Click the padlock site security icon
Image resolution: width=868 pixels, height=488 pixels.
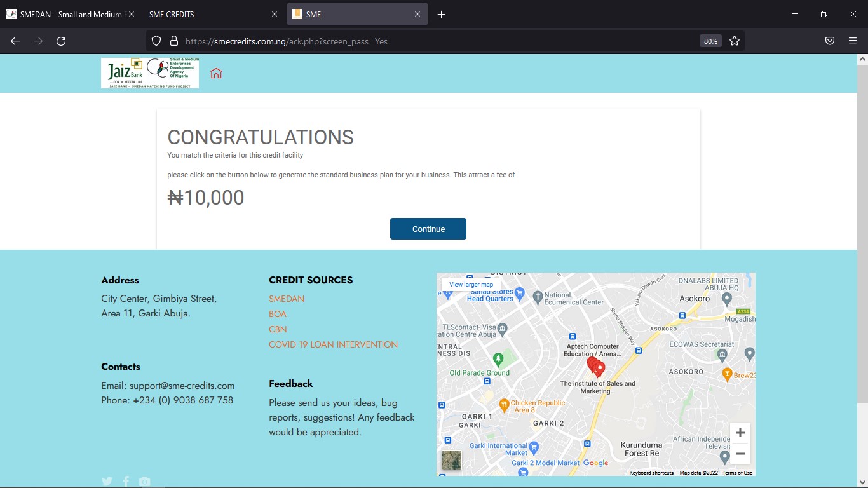click(173, 41)
